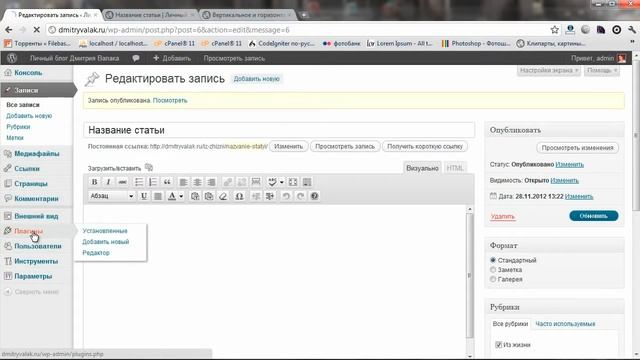640x360 pixels.
Task: Insert a bulleted list
Action: tap(139, 182)
